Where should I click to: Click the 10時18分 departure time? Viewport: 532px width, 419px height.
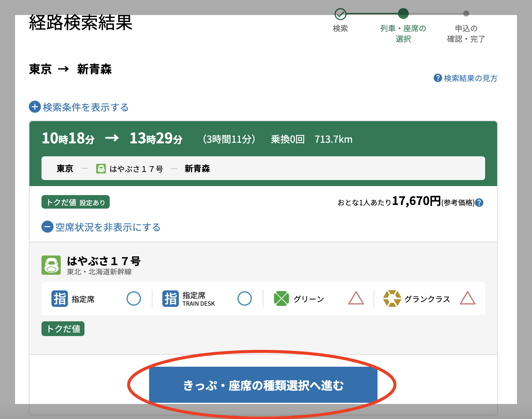point(68,139)
